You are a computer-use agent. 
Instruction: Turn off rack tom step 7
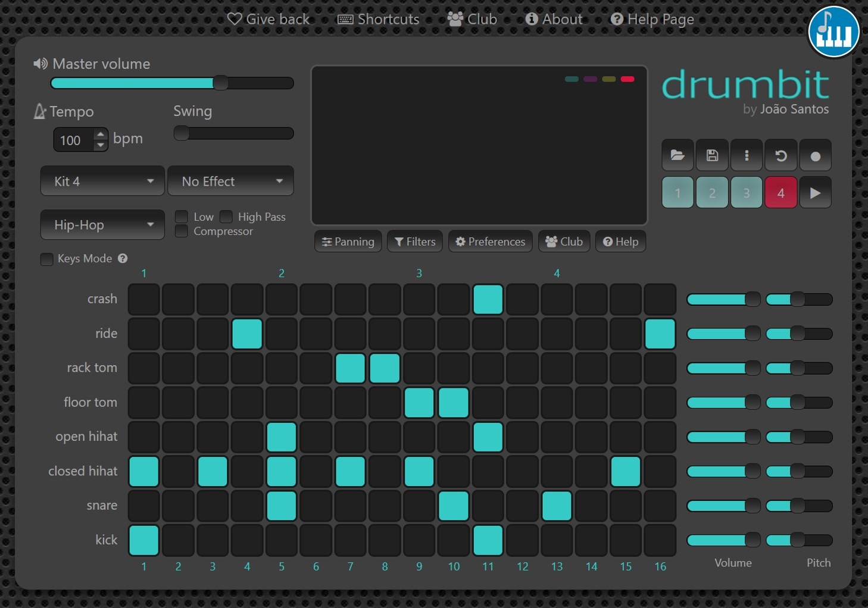350,368
